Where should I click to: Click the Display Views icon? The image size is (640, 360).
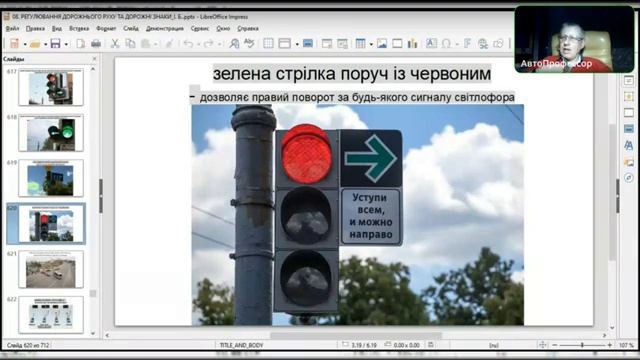(x=284, y=43)
